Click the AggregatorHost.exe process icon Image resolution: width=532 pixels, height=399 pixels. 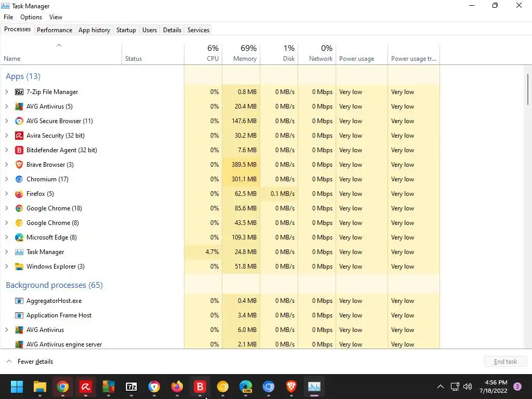pyautogui.click(x=19, y=301)
